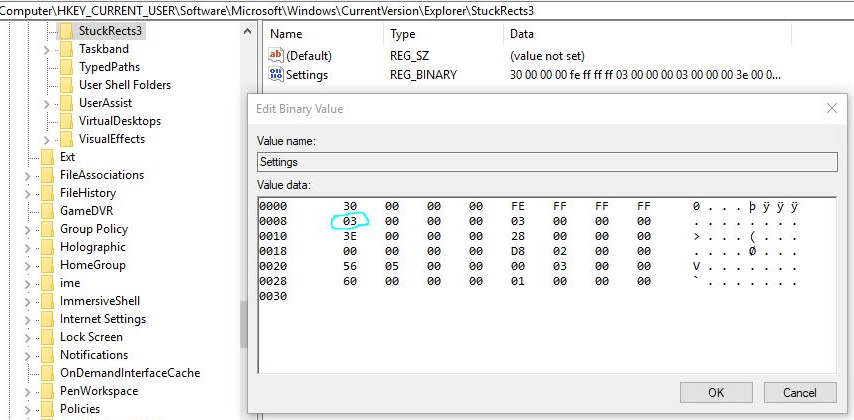Select the StuckRects3 folder icon
The width and height of the screenshot is (854, 420).
[66, 31]
